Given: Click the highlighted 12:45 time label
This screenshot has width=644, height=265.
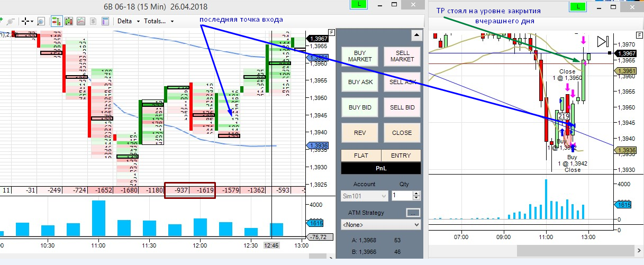Looking at the screenshot, I should 271,245.
